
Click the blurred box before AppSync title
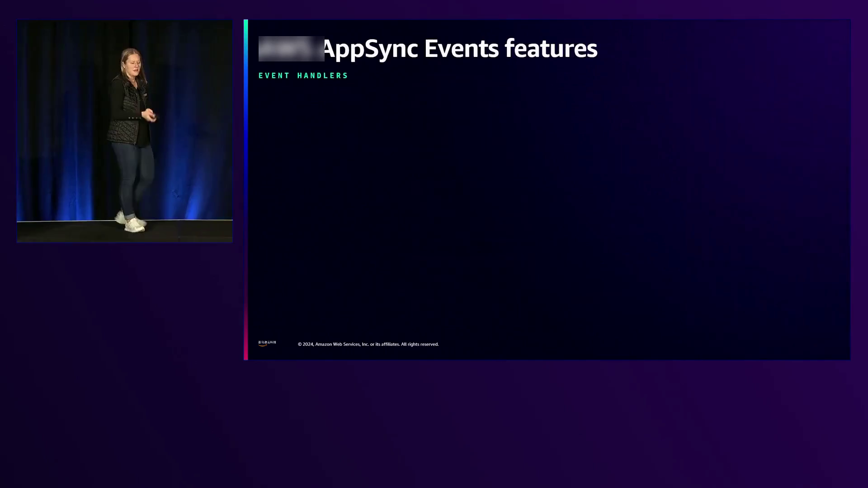pyautogui.click(x=291, y=48)
